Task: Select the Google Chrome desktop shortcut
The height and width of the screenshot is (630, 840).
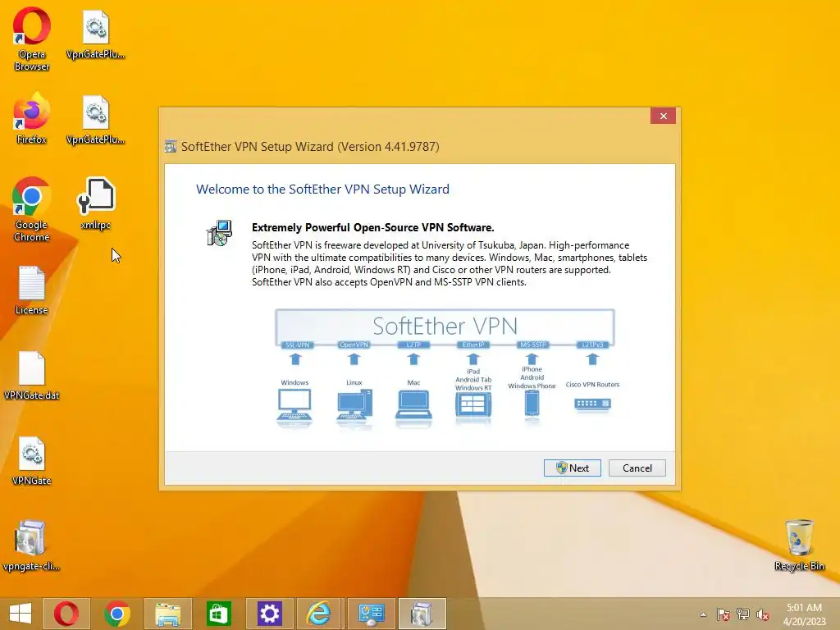Action: coord(32,209)
